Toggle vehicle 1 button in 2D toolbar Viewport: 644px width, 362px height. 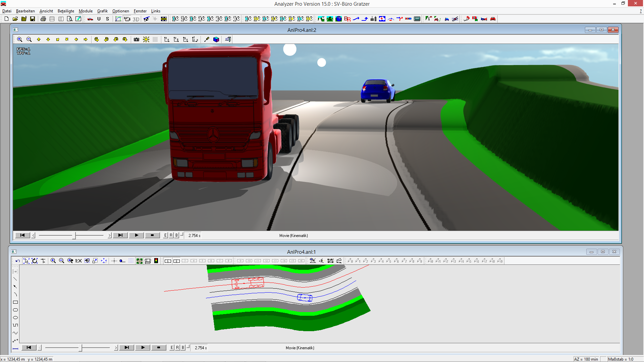(168, 261)
